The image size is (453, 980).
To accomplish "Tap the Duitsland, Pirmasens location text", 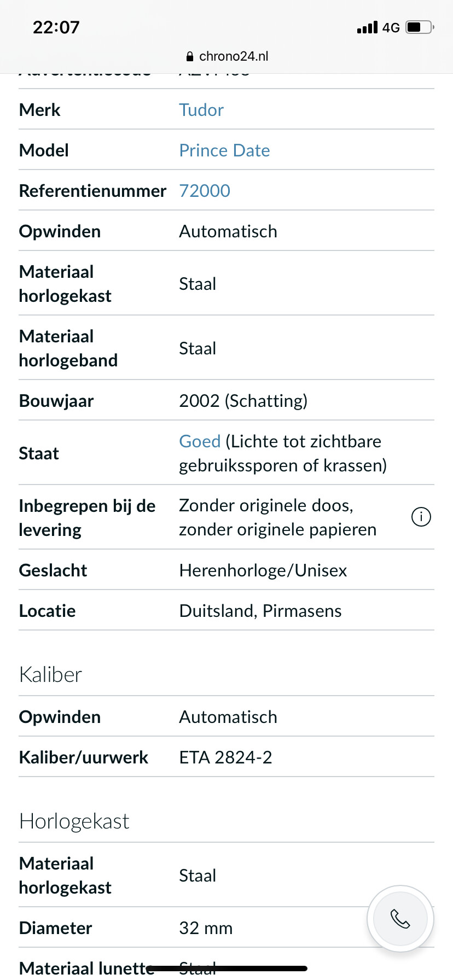I will [260, 611].
